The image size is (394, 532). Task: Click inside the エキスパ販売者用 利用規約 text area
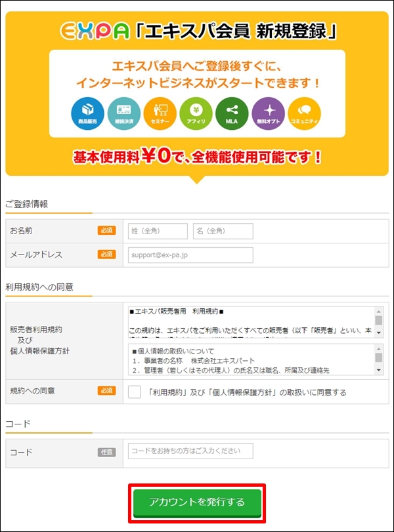(x=252, y=322)
